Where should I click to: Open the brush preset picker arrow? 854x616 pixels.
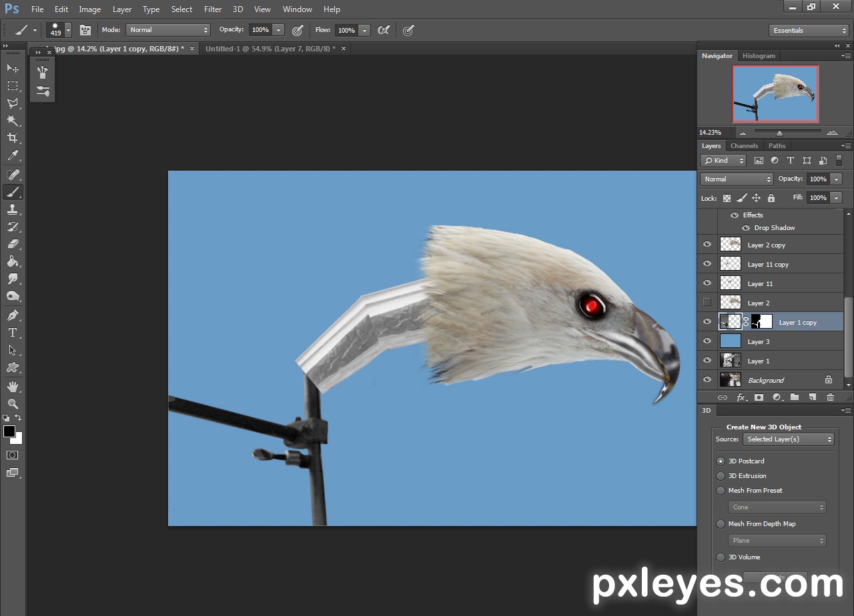point(68,30)
